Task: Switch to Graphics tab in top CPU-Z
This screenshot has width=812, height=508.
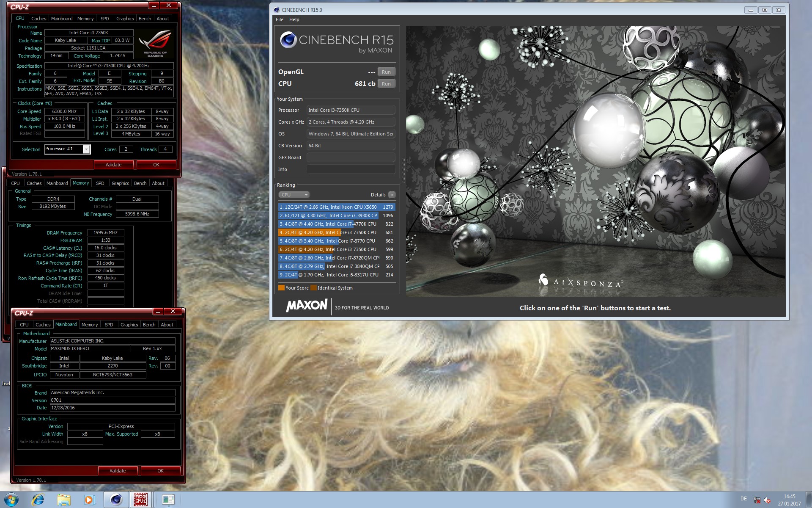Action: pyautogui.click(x=125, y=19)
